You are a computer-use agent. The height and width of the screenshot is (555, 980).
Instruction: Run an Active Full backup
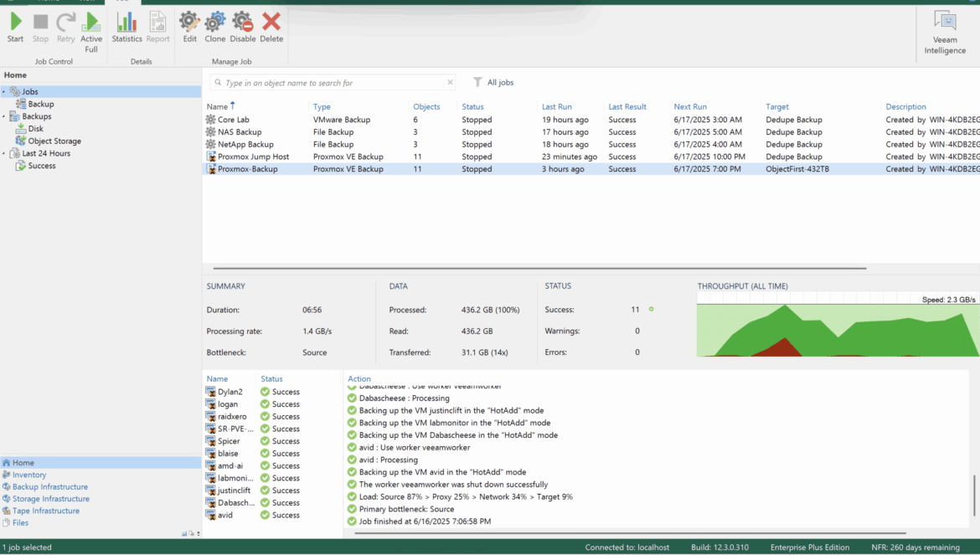(91, 33)
